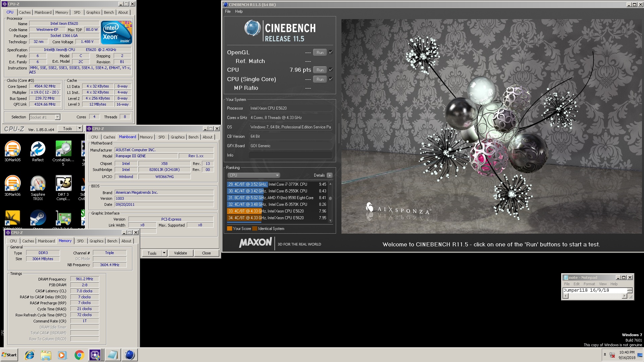Click the Notepad text area with Jumper118

(595, 290)
